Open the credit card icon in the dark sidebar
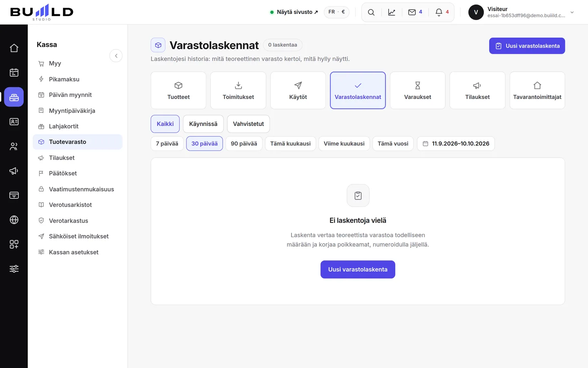 coord(14,195)
